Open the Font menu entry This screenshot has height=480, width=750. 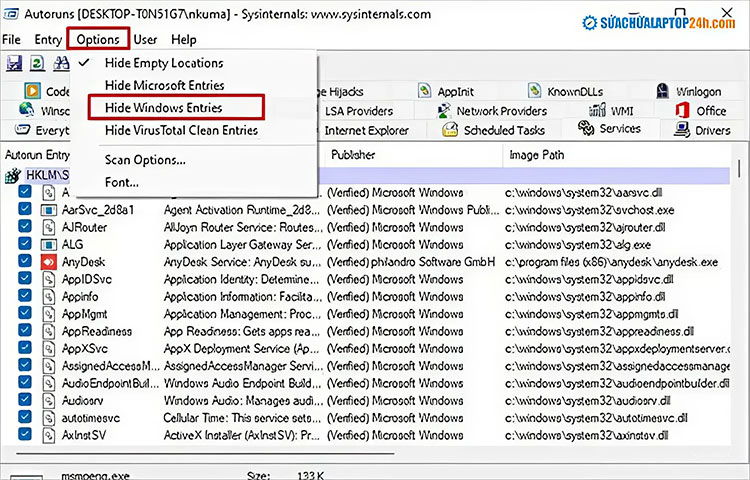tap(122, 183)
